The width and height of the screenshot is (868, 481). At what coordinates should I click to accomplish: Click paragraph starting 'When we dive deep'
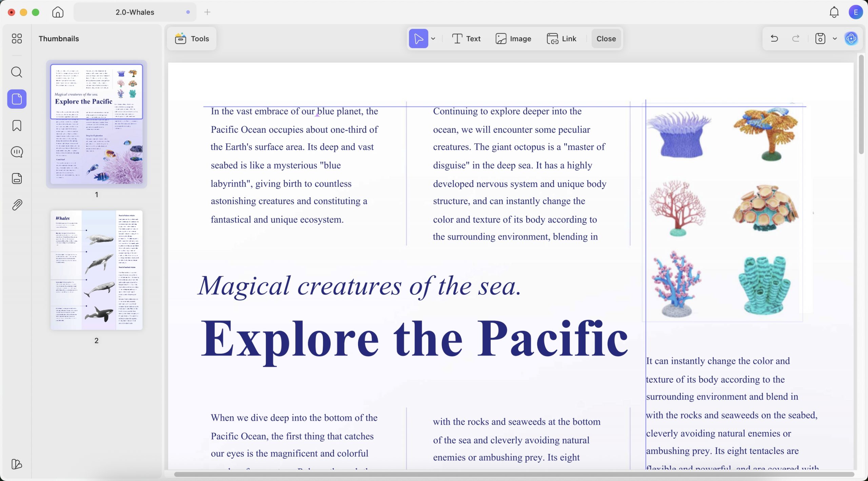(x=294, y=440)
